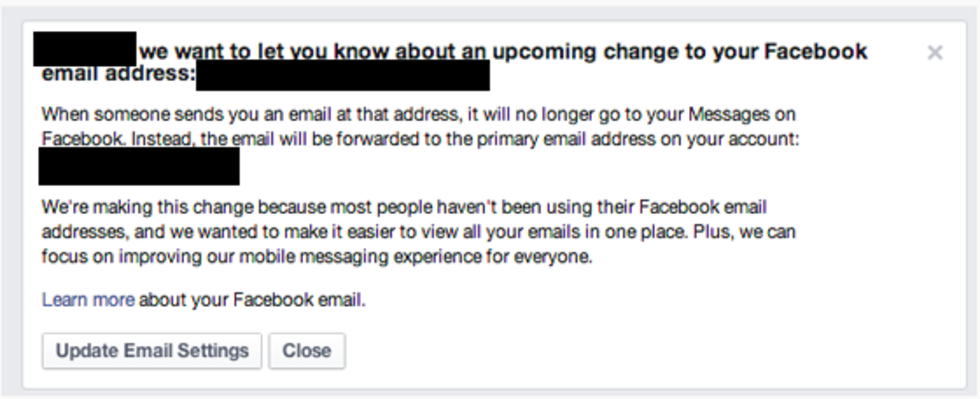
Task: Click the word 'Facebook' ending the heading line
Action: [x=816, y=51]
